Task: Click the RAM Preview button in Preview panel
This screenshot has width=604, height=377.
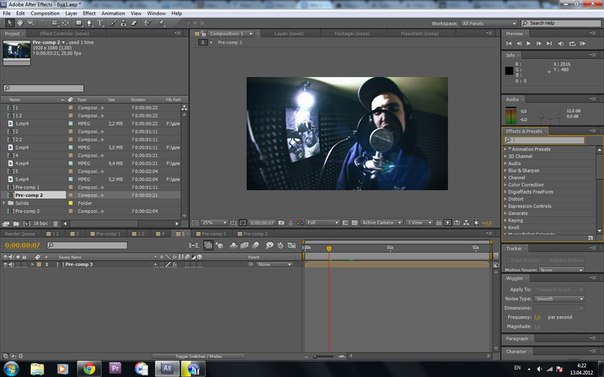Action: 583,44
